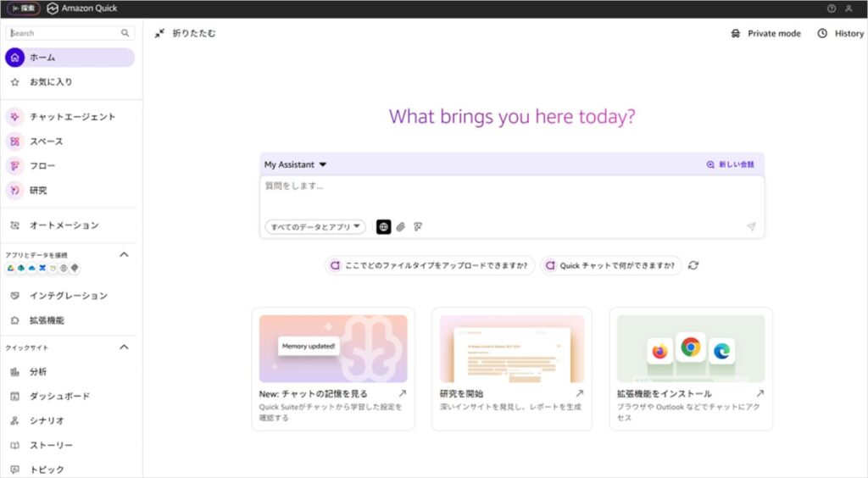Select suggestion Quick チャットで何ができますか?

pos(610,265)
